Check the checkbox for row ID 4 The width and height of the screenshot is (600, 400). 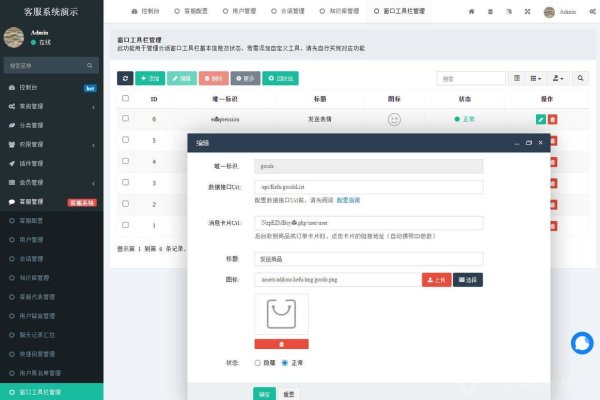126,161
